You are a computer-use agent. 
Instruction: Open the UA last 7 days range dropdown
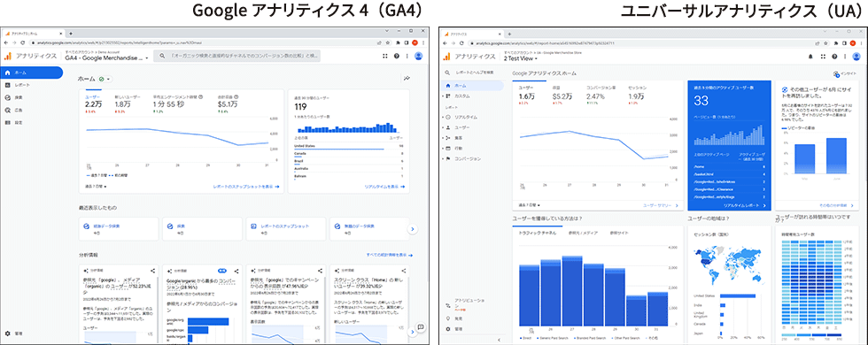(x=530, y=205)
